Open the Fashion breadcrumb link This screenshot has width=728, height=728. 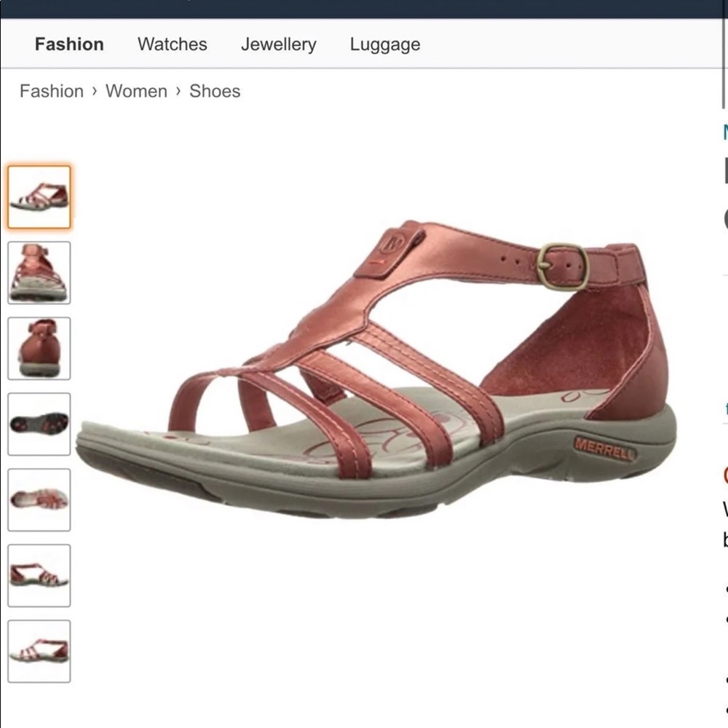coord(51,91)
